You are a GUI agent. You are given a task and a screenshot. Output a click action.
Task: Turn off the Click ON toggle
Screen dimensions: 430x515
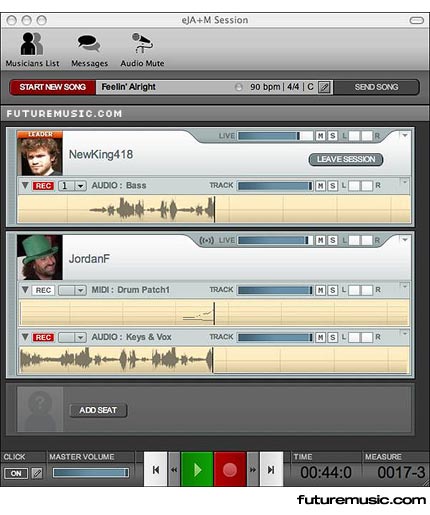click(x=16, y=473)
